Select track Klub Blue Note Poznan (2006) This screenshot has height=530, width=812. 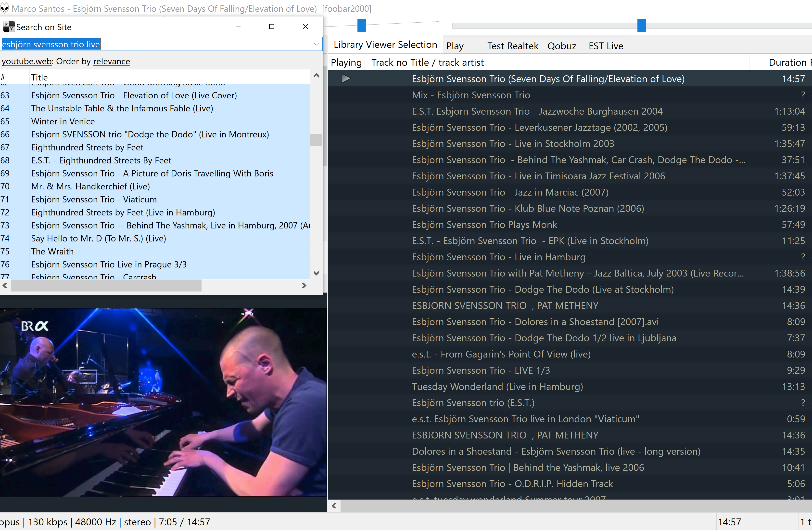tap(570, 208)
